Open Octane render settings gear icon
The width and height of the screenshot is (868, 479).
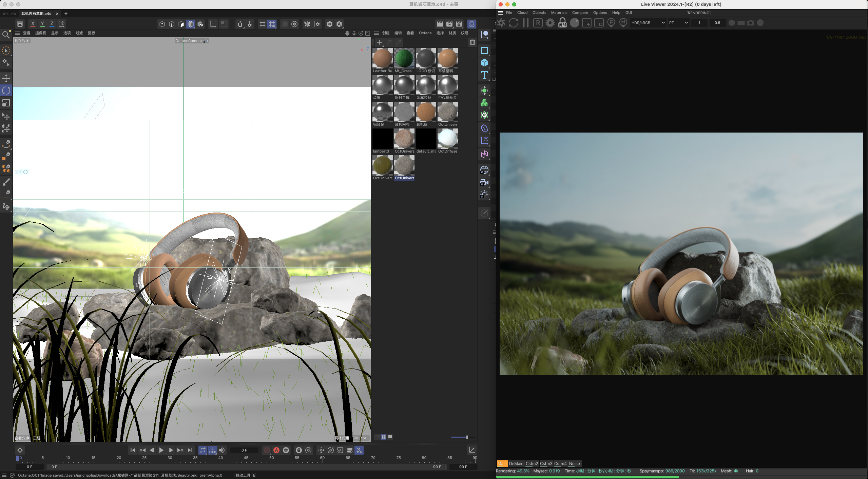pyautogui.click(x=550, y=23)
